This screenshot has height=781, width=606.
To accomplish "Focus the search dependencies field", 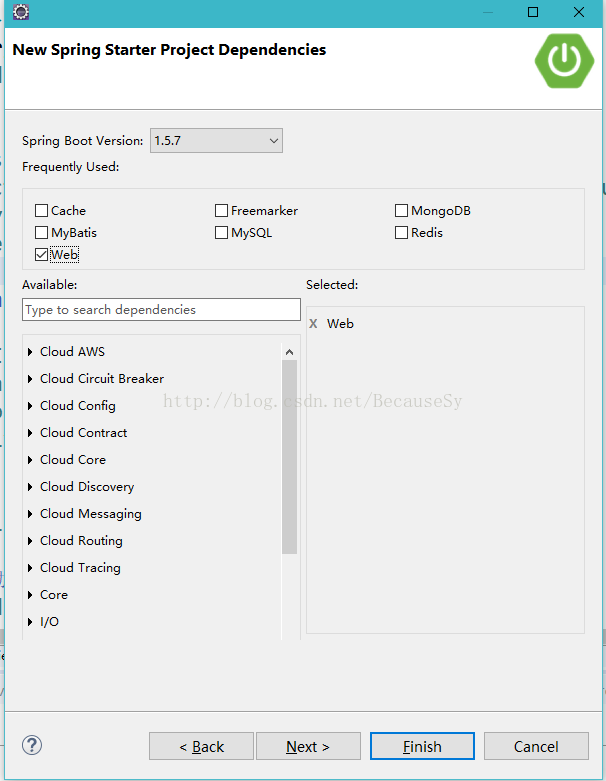I will [161, 310].
